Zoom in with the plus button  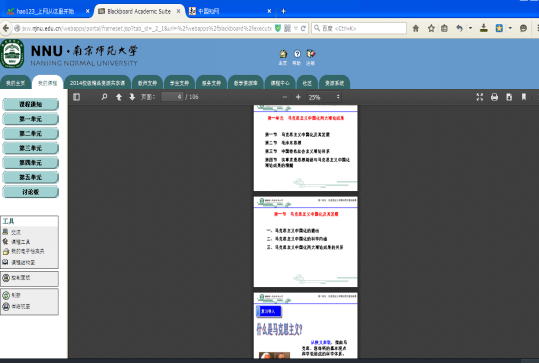298,97
